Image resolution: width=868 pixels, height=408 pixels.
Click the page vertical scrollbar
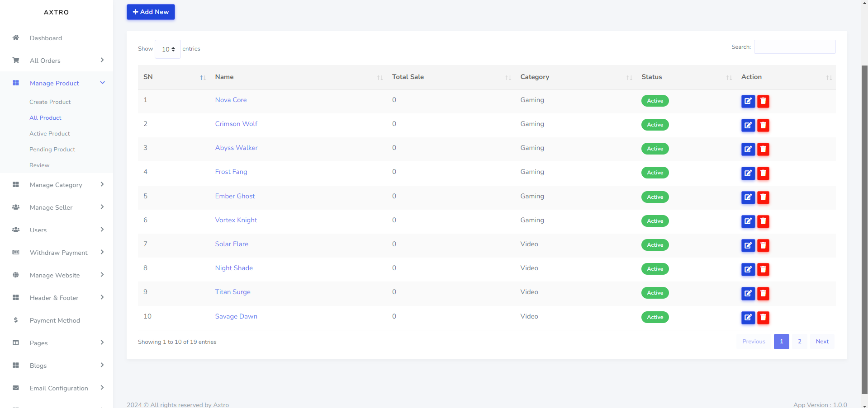tap(864, 226)
